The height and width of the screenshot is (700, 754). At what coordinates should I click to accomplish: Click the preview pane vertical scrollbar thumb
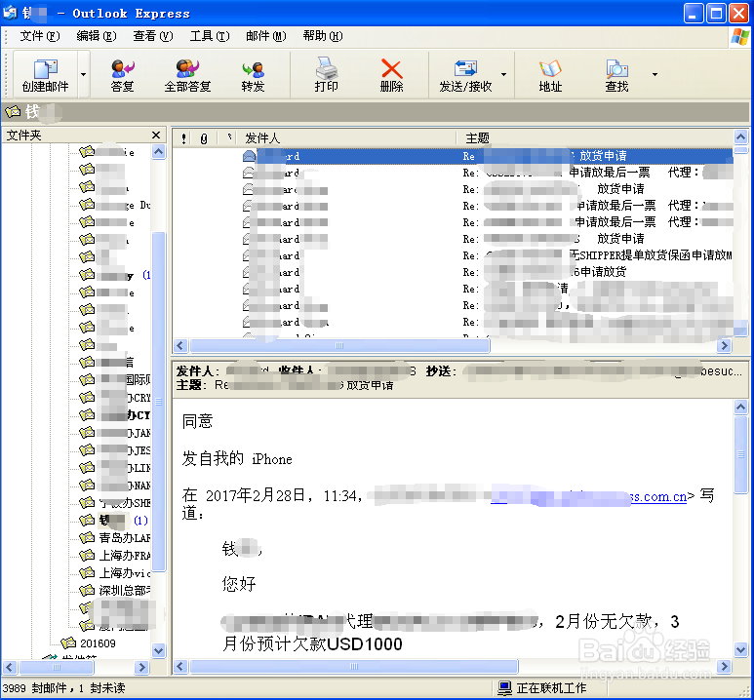[x=741, y=454]
